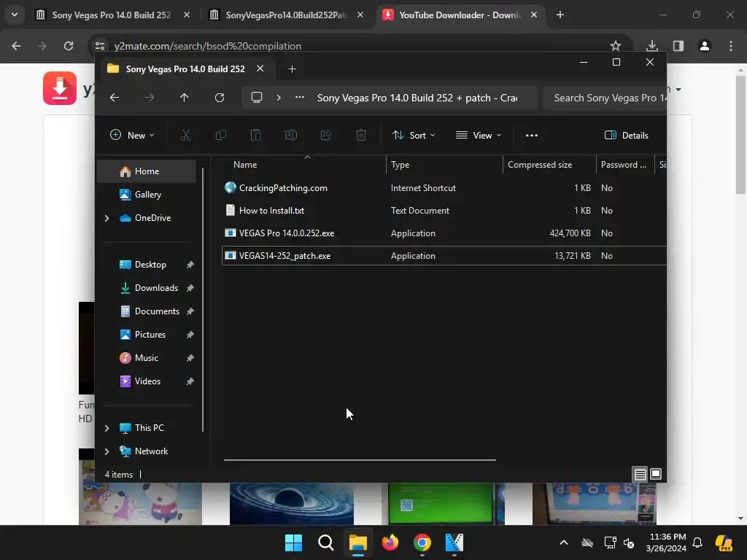Open Music quick access folder
Image resolution: width=747 pixels, height=560 pixels.
pos(146,358)
